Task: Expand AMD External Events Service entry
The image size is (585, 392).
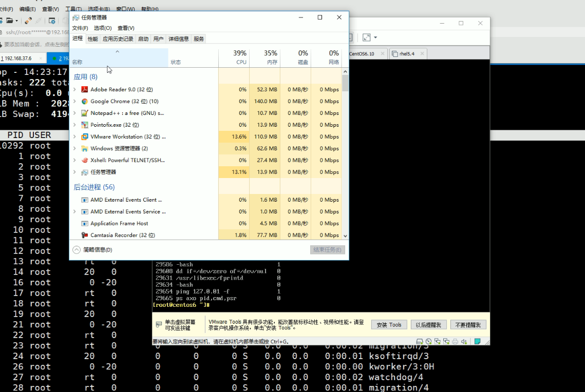Action: (74, 211)
